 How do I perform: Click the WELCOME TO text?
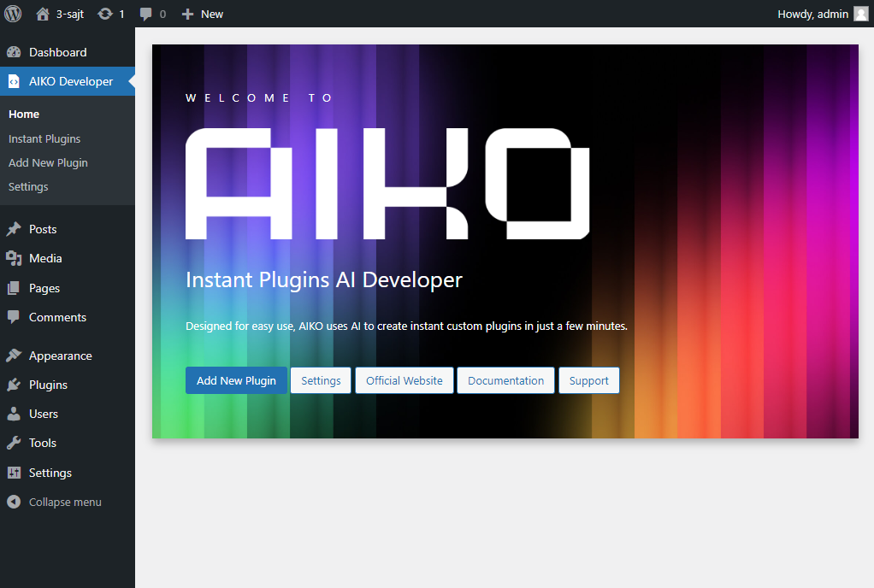coord(259,98)
